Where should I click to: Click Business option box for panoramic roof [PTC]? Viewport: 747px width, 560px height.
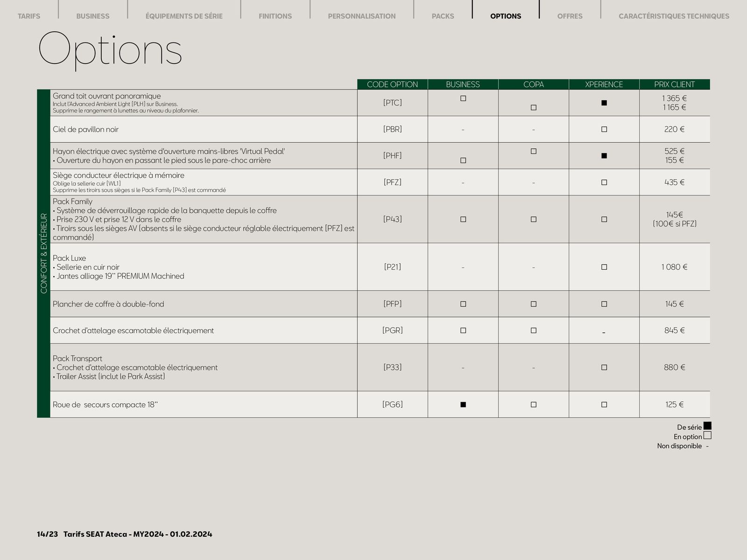pyautogui.click(x=463, y=98)
